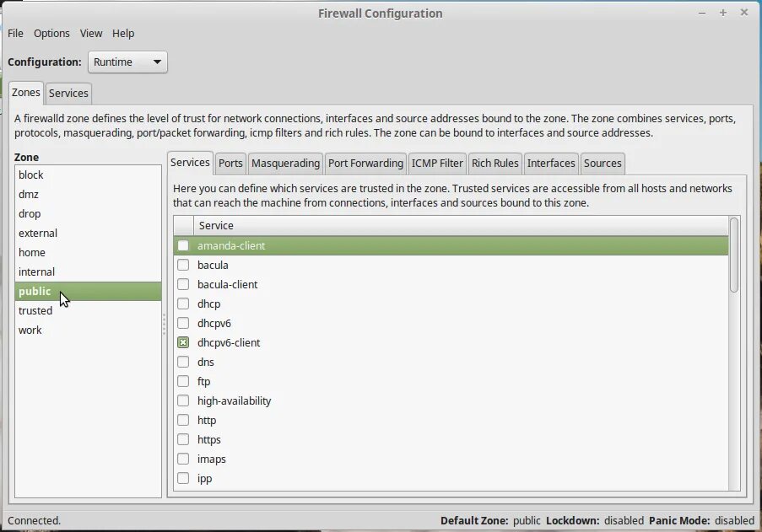Screen dimensions: 762x532
Task: Open the Ports tab
Action: (x=230, y=163)
